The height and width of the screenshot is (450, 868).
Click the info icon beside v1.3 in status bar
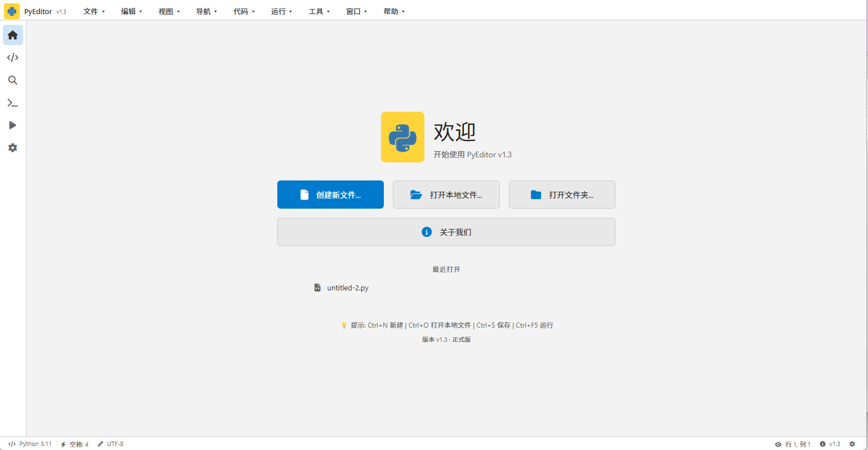pyautogui.click(x=823, y=444)
